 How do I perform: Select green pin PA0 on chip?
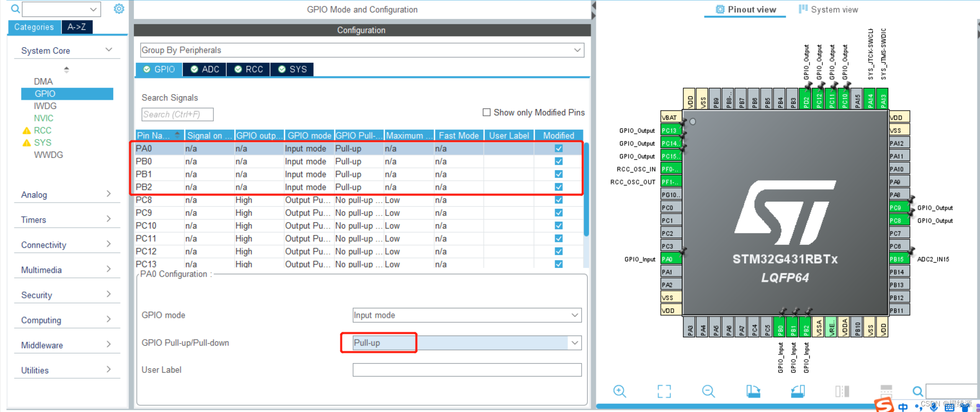point(671,259)
